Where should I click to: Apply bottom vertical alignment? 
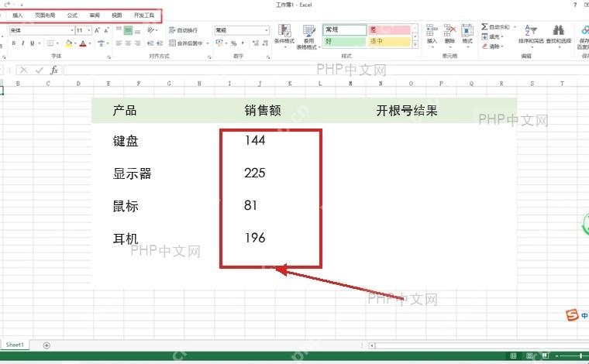tap(137, 30)
